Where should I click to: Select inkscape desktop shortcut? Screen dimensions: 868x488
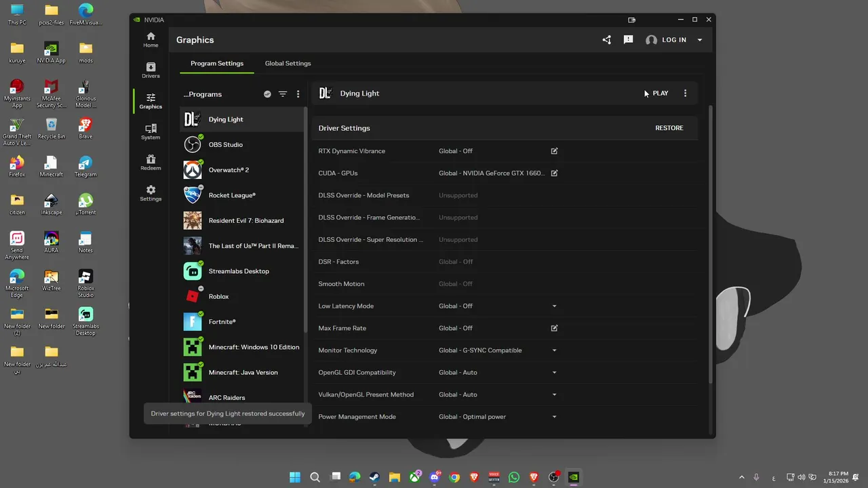52,204
